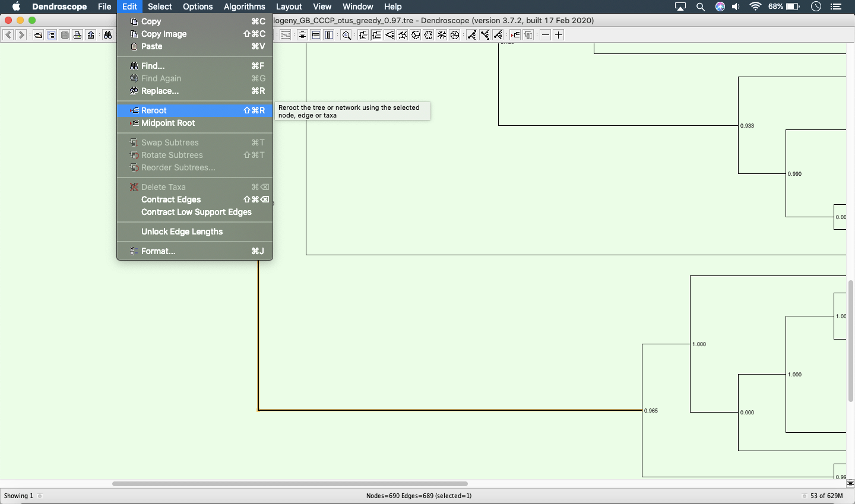This screenshot has width=855, height=504.
Task: Draw tree as circular phylogram
Action: click(403, 35)
